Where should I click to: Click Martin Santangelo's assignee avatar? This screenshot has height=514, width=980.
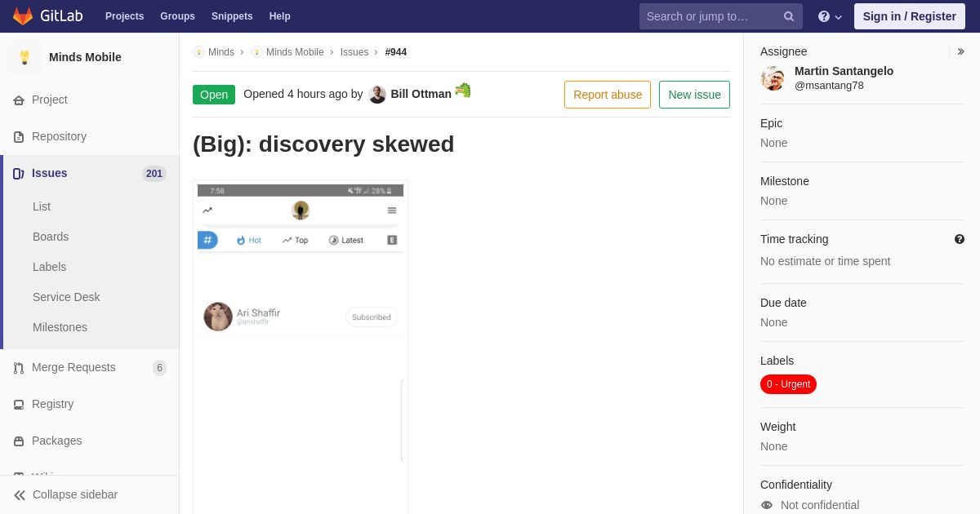point(773,78)
